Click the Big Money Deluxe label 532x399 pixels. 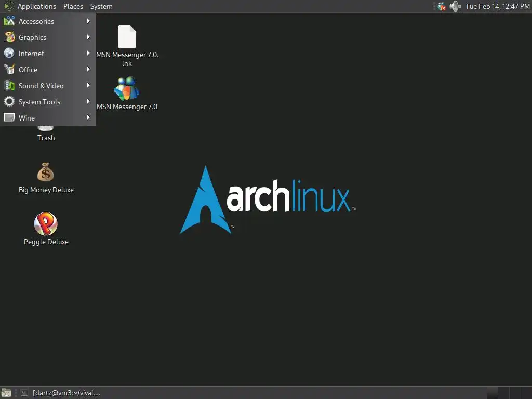46,190
